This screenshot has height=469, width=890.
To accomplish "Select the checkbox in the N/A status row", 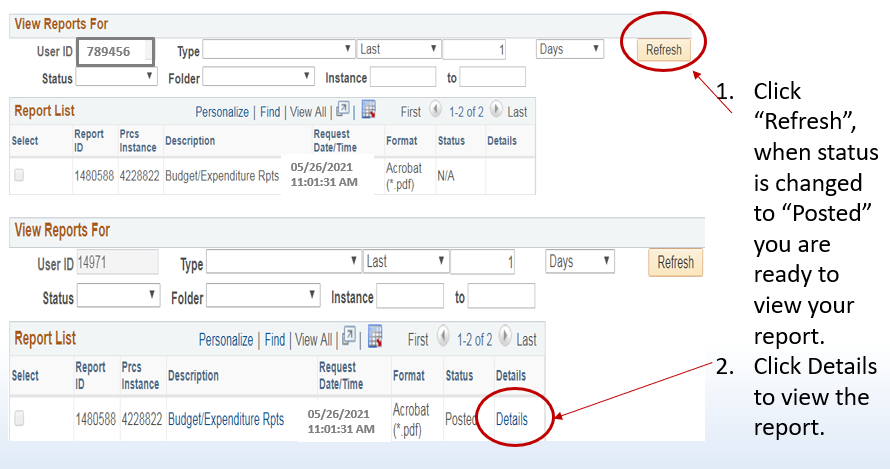I will 19,175.
